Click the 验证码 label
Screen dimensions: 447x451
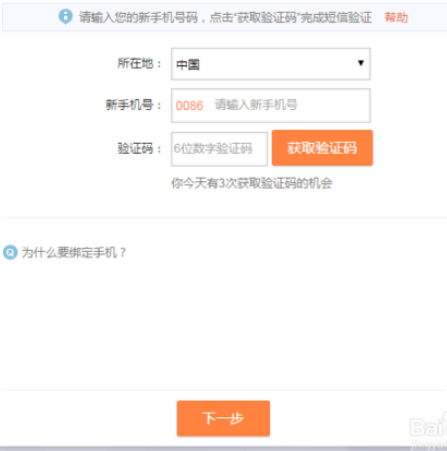pyautogui.click(x=139, y=148)
